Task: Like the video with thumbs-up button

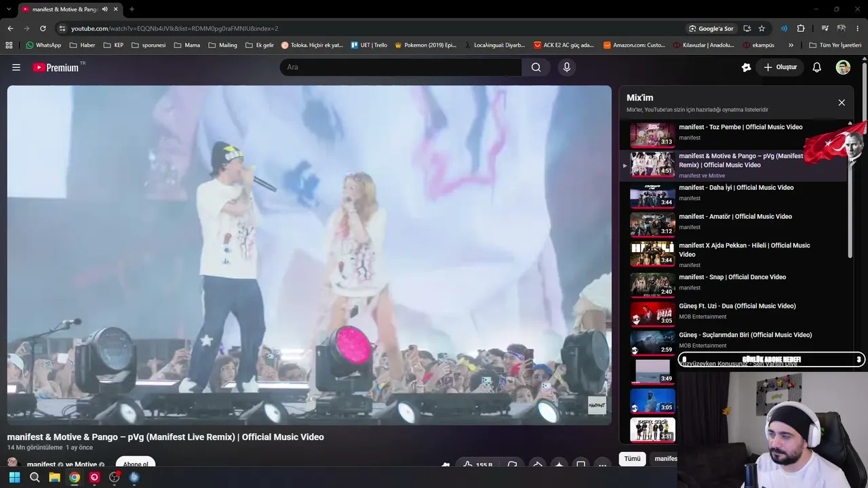Action: (x=477, y=465)
